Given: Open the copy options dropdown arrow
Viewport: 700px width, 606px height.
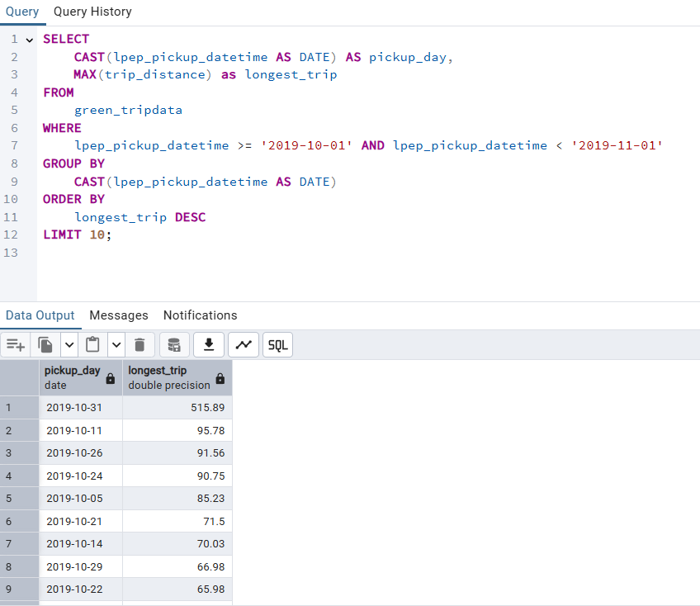Looking at the screenshot, I should (x=69, y=345).
